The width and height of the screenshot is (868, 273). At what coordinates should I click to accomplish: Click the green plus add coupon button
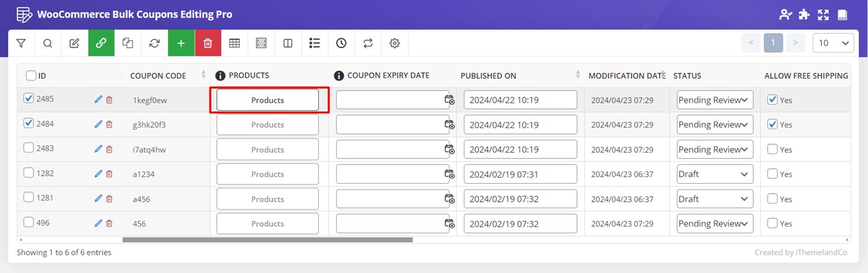coord(181,43)
